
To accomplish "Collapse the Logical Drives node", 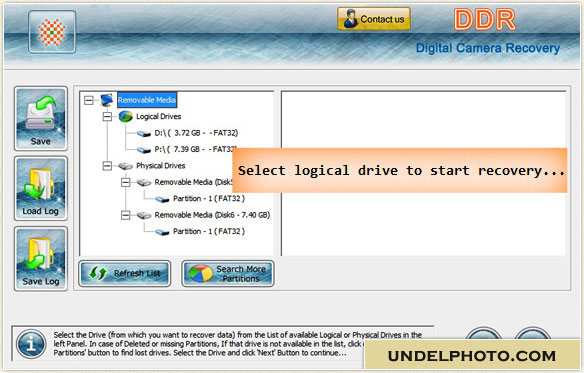I will (107, 117).
